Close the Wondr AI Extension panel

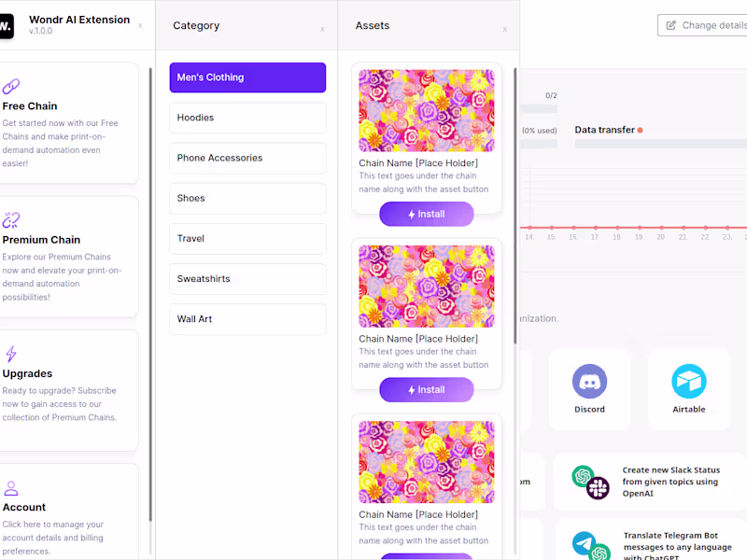pos(140,26)
